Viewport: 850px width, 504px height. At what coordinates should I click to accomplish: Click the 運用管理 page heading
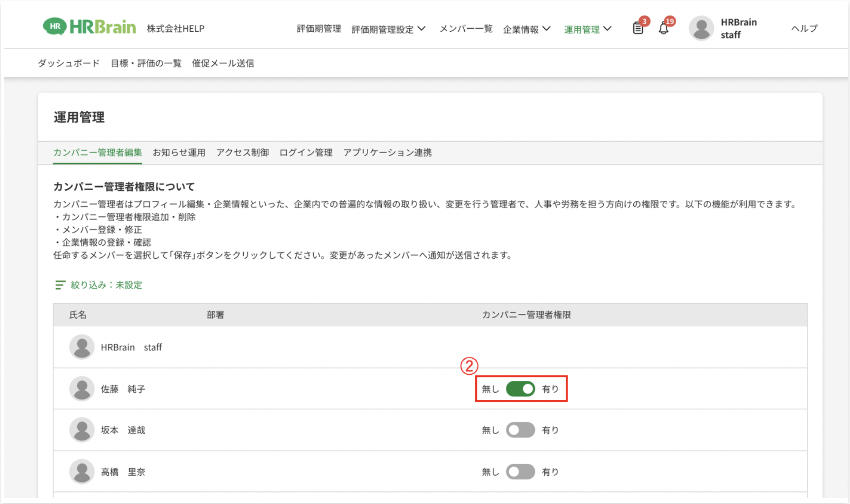(x=79, y=117)
